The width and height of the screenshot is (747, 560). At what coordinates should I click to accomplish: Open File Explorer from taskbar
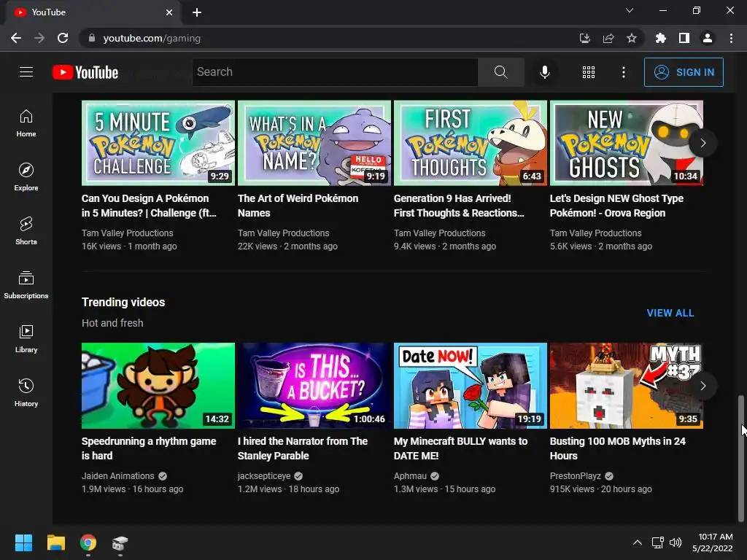(x=55, y=542)
